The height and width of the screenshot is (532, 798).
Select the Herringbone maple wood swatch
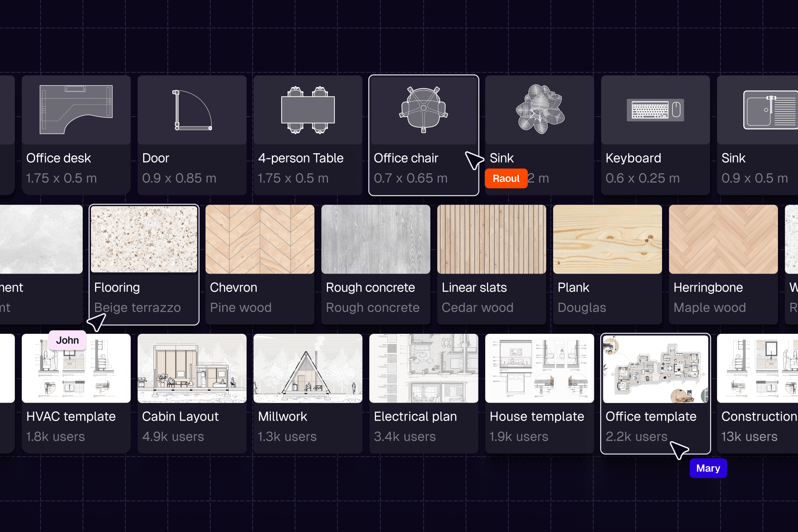pos(723,239)
